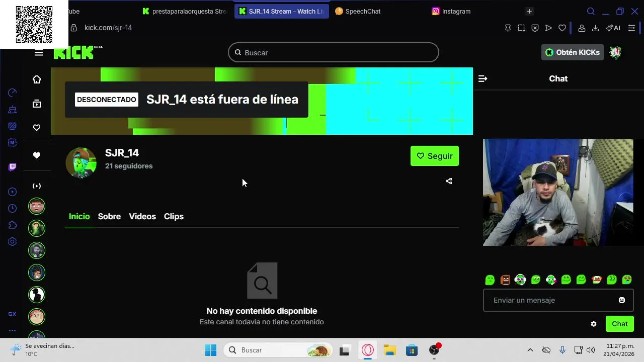The height and width of the screenshot is (362, 644).
Task: Open the emoji picker in message box
Action: click(x=622, y=300)
